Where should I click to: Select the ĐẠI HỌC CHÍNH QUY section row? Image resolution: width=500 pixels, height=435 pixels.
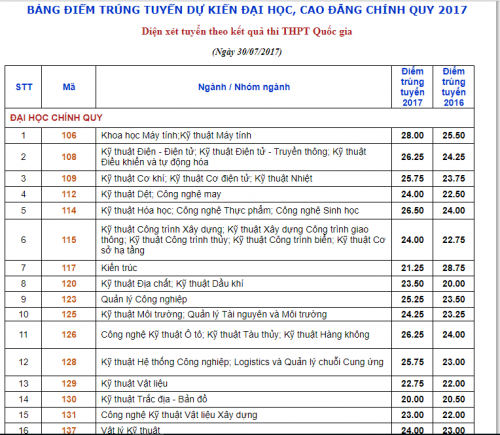pos(240,118)
